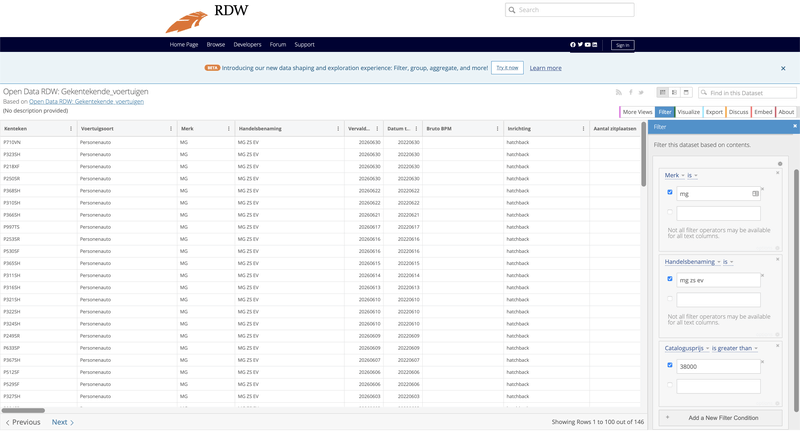Select empty radio under Handelsbenaming filter

(670, 298)
